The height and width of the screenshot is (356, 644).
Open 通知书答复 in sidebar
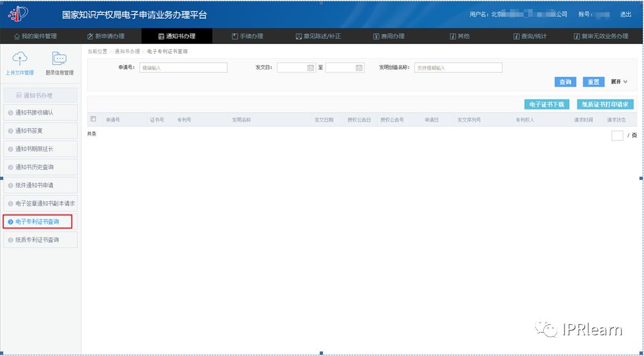40,131
